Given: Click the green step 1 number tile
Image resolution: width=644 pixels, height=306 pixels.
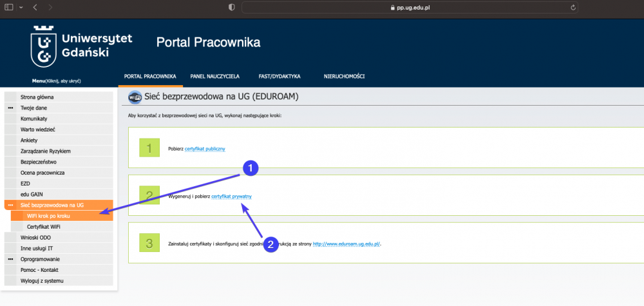Looking at the screenshot, I should (x=149, y=148).
